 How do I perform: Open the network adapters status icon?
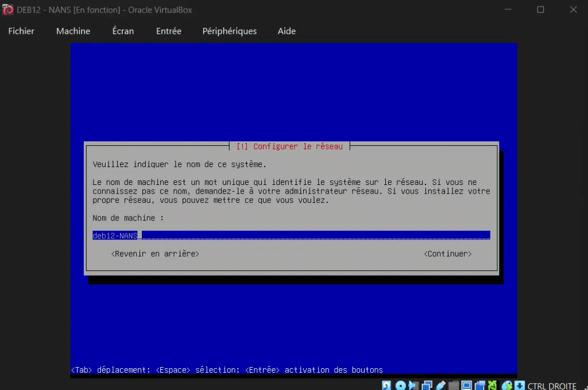(428, 385)
